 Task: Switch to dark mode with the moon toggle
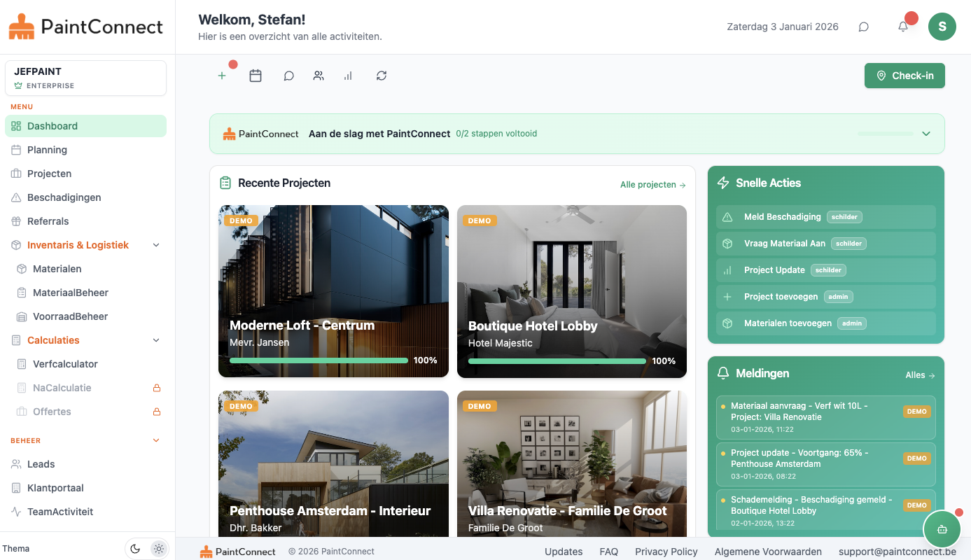click(x=134, y=548)
